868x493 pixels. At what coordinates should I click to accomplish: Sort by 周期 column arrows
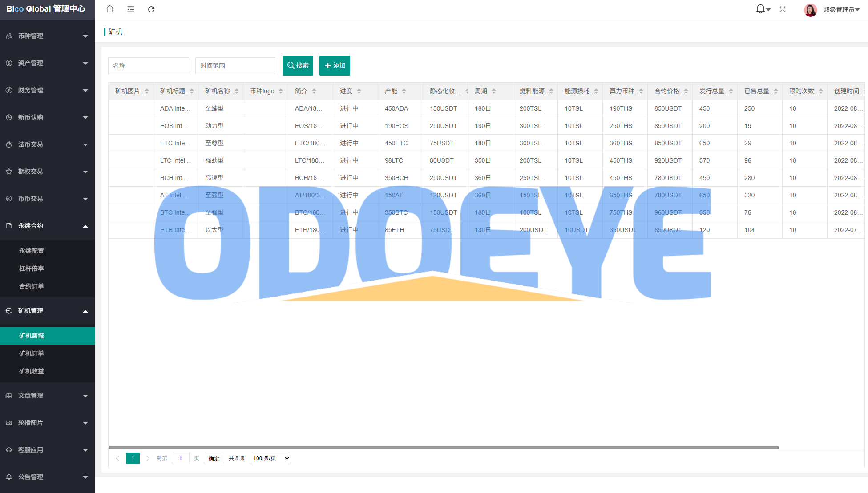click(x=494, y=91)
